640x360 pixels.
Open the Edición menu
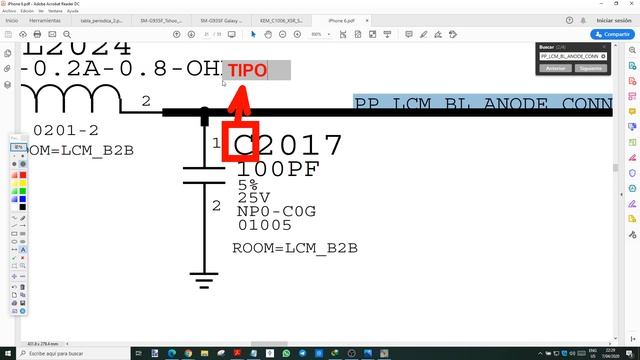(27, 11)
